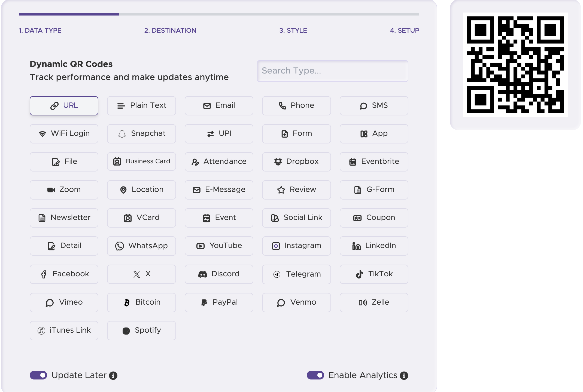The image size is (583, 392).
Task: Switch on the currently selected URL type
Action: [64, 106]
